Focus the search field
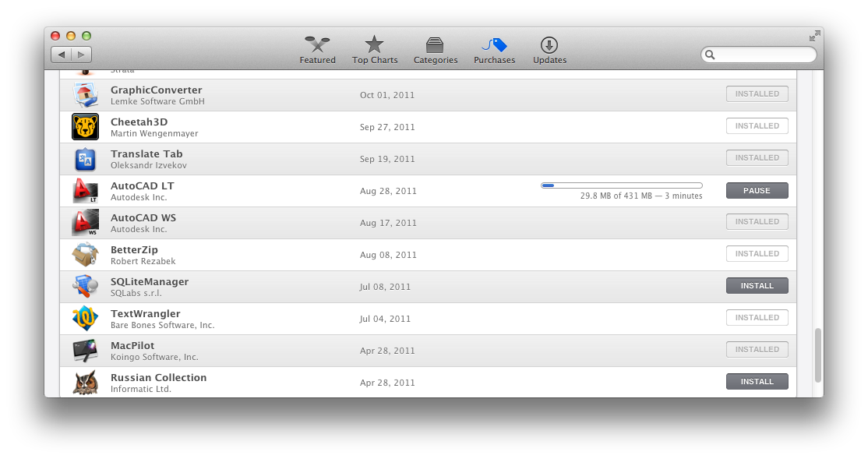This screenshot has height=459, width=868. point(759,55)
